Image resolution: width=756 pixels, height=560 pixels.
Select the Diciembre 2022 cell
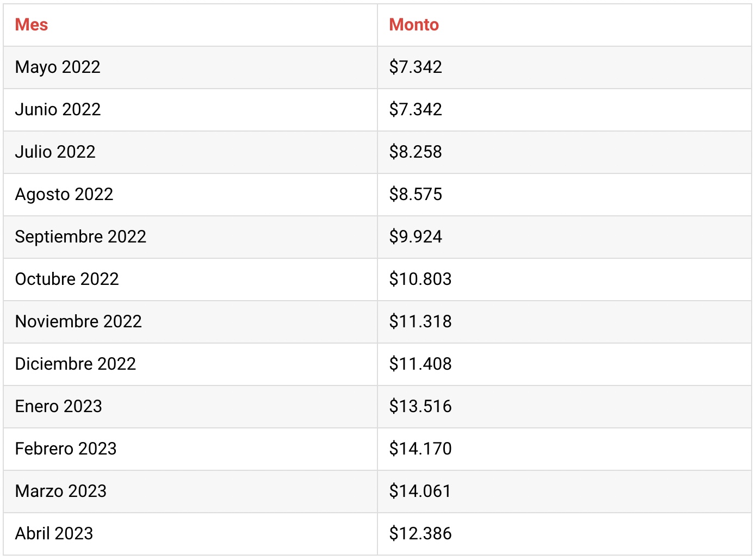(190, 364)
